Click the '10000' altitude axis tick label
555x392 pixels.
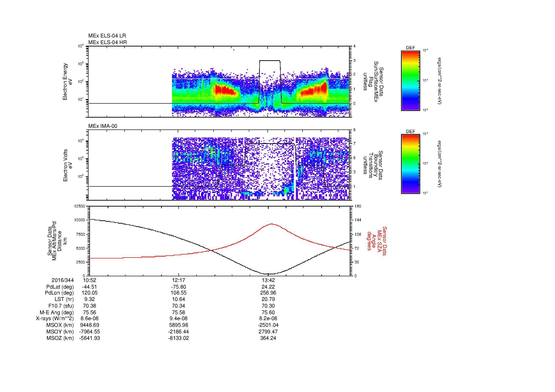[80, 220]
